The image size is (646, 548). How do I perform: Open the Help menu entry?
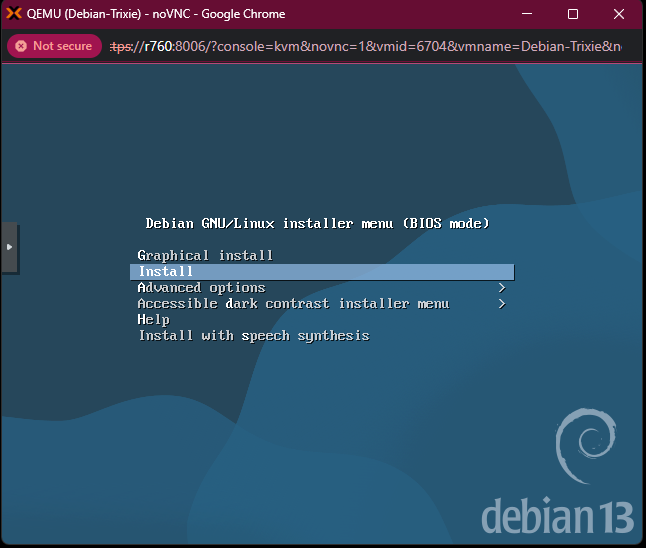point(153,320)
